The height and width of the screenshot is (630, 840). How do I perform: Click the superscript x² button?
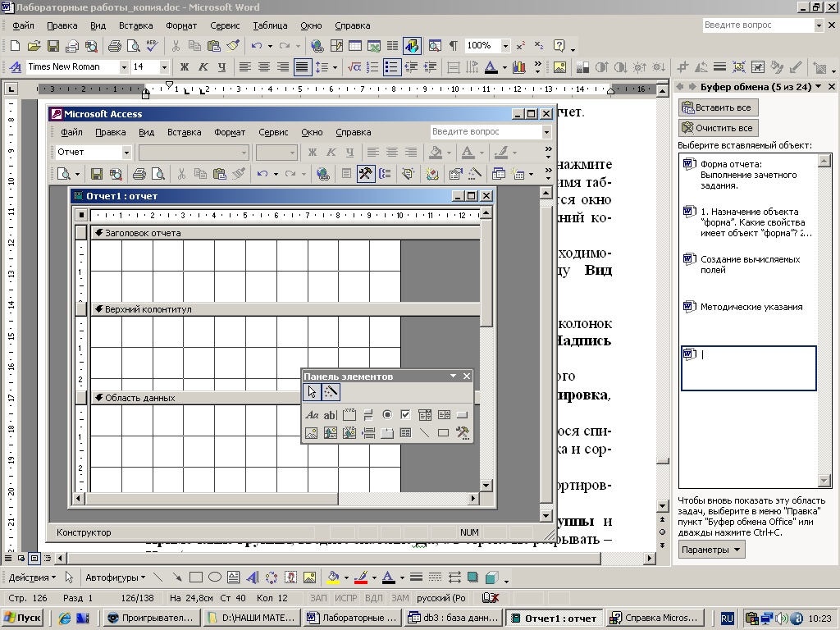520,46
